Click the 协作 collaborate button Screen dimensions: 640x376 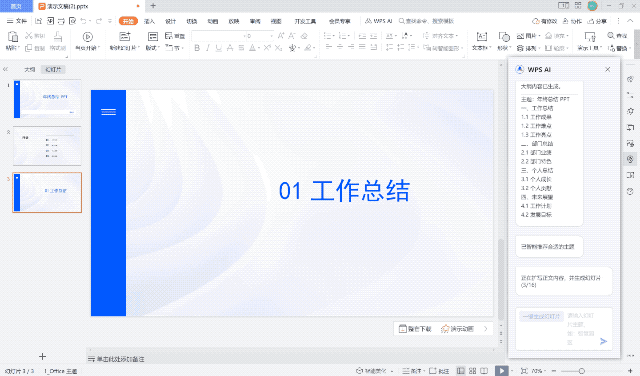(572, 21)
